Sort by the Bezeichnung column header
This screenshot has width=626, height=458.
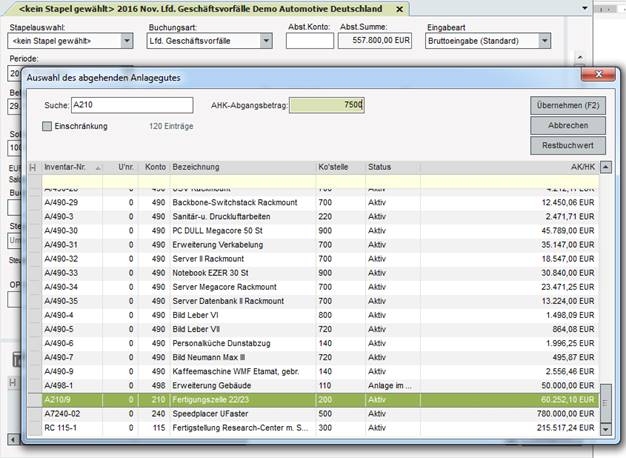pyautogui.click(x=243, y=167)
